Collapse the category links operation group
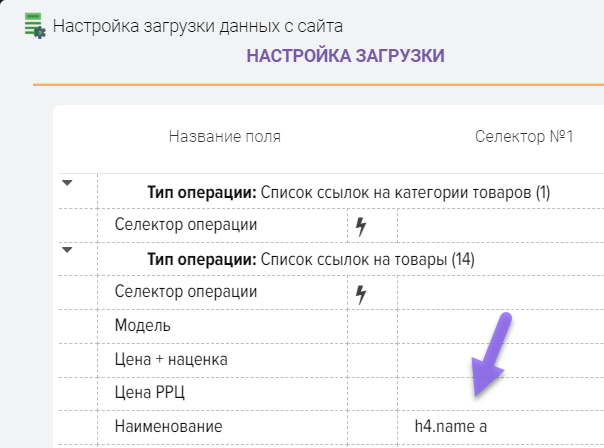The height and width of the screenshot is (448, 604). 68,183
